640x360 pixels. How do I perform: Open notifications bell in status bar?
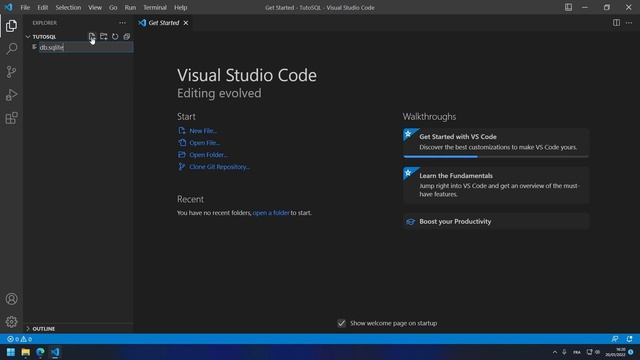coord(629,339)
